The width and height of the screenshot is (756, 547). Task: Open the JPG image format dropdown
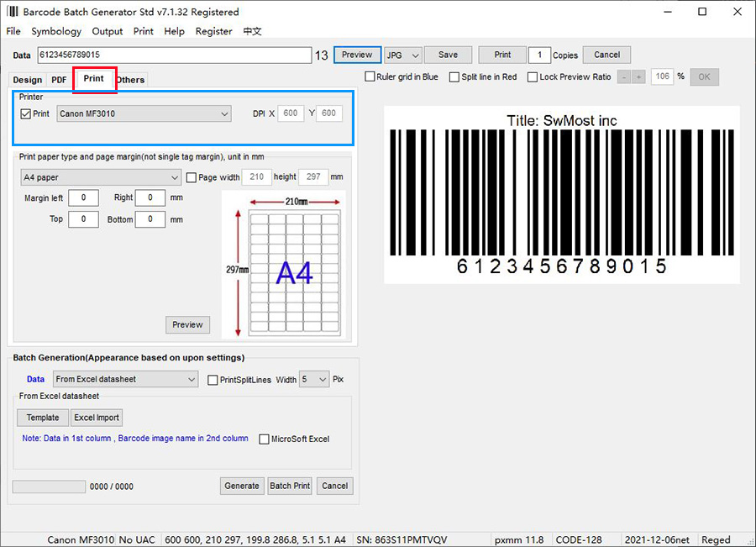(403, 55)
